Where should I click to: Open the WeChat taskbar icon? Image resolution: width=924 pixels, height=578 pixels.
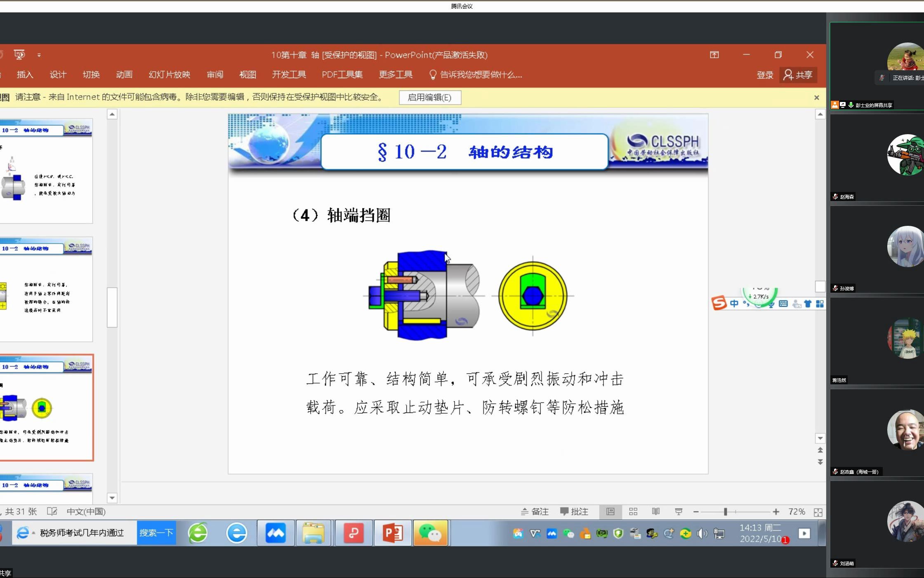coord(430,533)
